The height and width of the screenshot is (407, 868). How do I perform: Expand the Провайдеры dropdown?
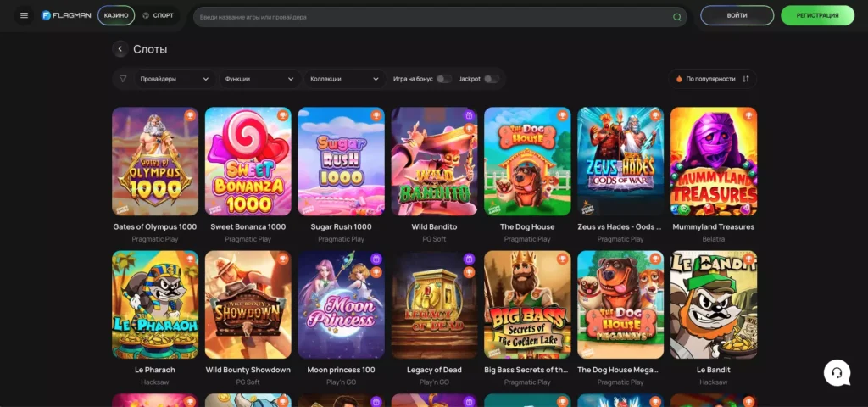pos(174,79)
